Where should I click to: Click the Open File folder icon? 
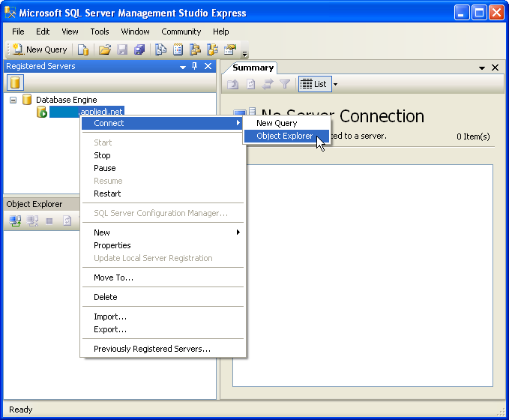pyautogui.click(x=105, y=49)
